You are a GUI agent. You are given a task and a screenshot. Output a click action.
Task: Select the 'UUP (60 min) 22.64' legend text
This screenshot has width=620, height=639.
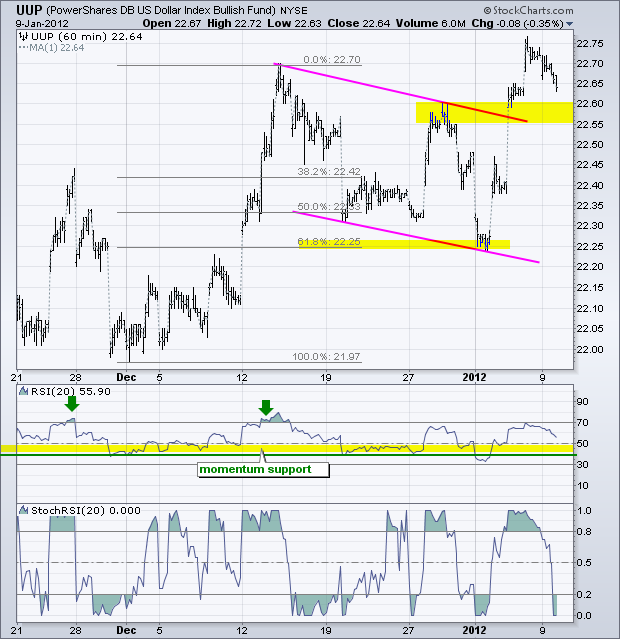[87, 37]
